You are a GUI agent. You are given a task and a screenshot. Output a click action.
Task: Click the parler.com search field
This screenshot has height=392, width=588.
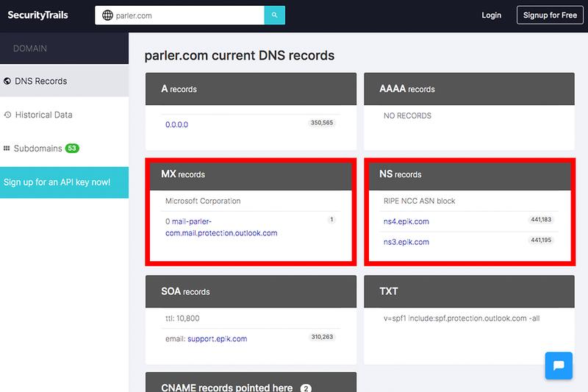pyautogui.click(x=179, y=15)
